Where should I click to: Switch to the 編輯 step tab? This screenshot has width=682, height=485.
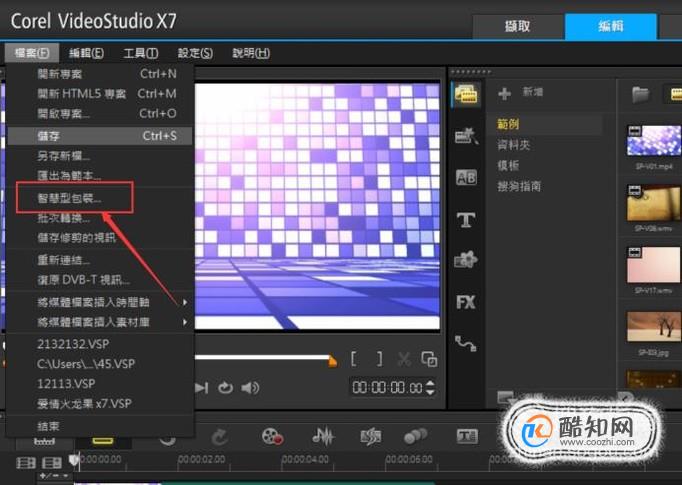pyautogui.click(x=610, y=26)
